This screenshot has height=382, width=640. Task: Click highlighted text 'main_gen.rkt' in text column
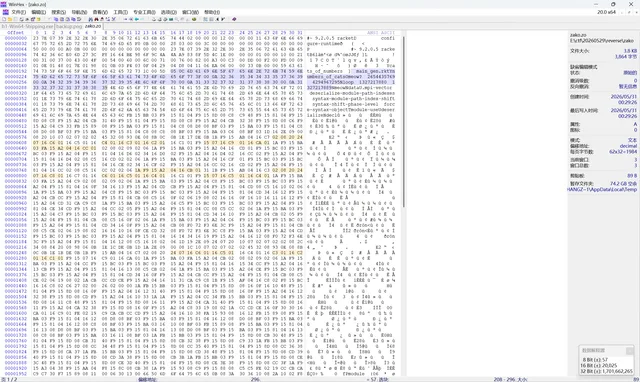click(372, 71)
